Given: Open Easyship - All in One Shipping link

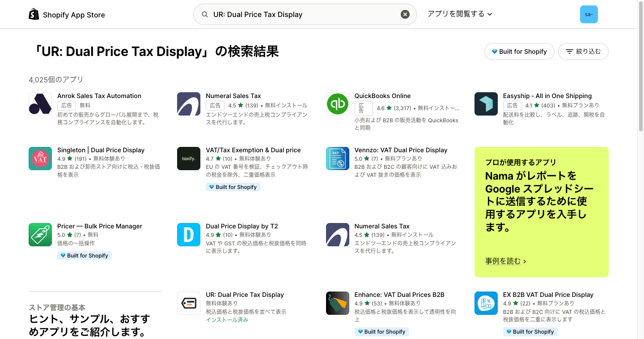Looking at the screenshot, I should pyautogui.click(x=547, y=96).
